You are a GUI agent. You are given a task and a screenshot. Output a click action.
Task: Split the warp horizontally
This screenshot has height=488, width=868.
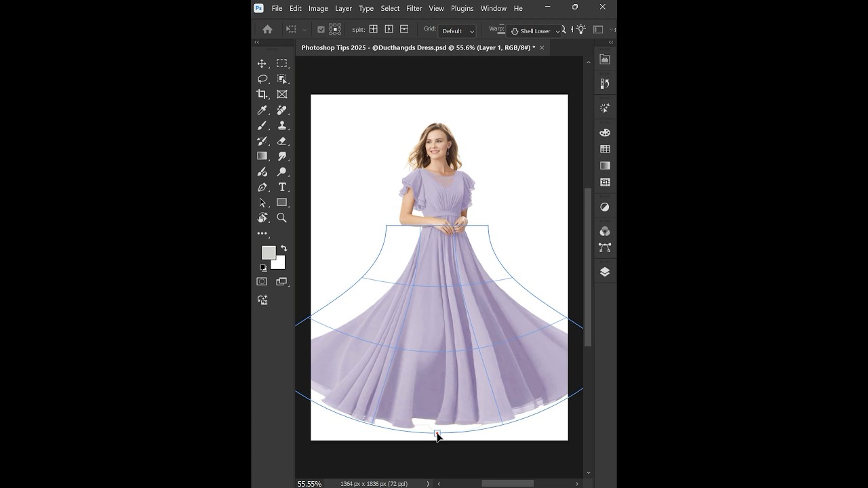(404, 29)
